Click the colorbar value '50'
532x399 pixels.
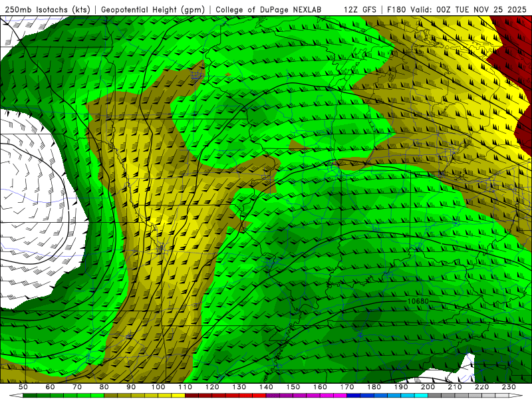pyautogui.click(x=23, y=387)
